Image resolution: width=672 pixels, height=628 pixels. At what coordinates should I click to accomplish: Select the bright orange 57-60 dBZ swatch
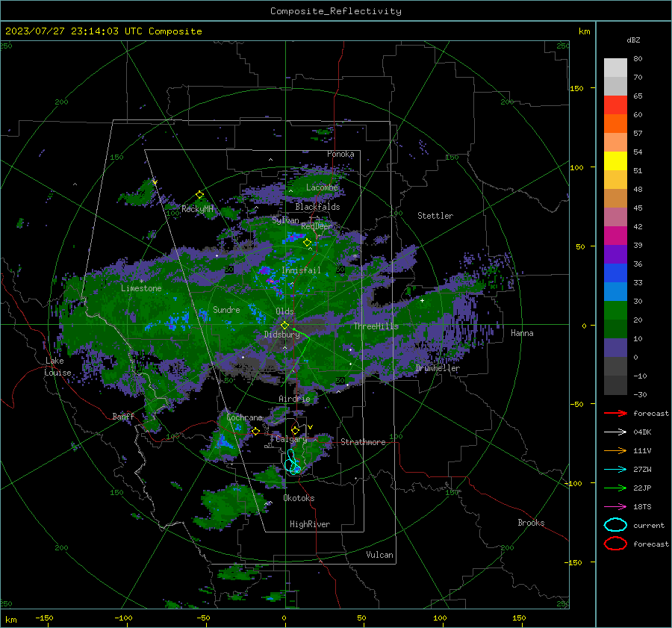(x=615, y=123)
